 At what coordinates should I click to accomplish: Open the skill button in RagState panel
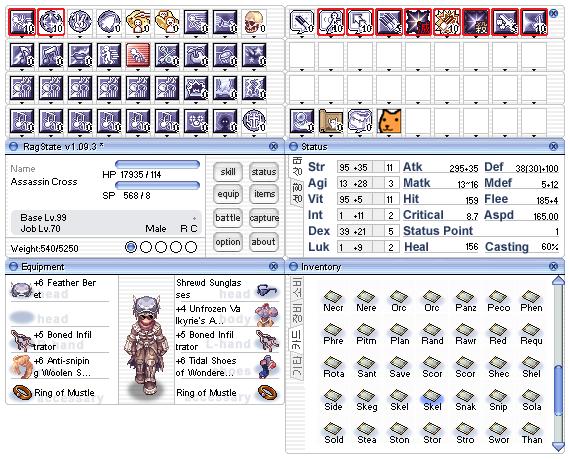click(228, 172)
